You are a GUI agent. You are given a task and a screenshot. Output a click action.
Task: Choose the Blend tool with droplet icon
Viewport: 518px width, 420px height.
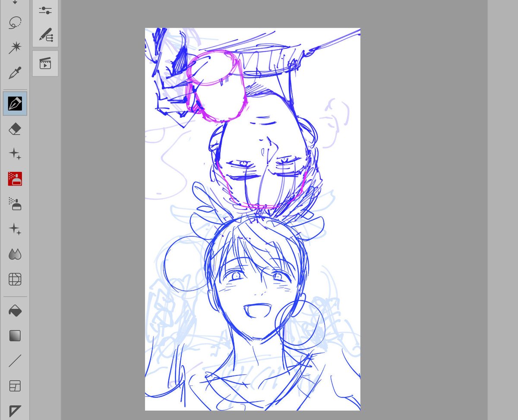click(15, 254)
